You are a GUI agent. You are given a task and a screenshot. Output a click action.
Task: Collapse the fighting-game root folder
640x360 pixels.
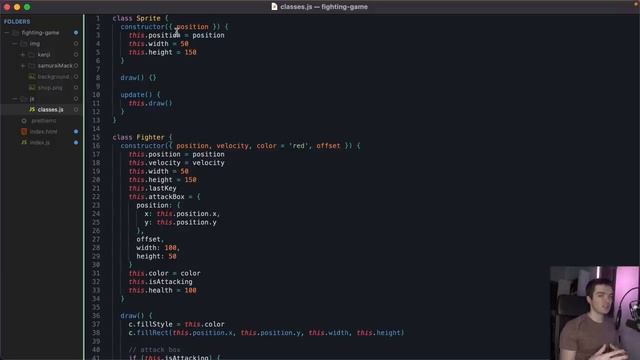click(7, 33)
